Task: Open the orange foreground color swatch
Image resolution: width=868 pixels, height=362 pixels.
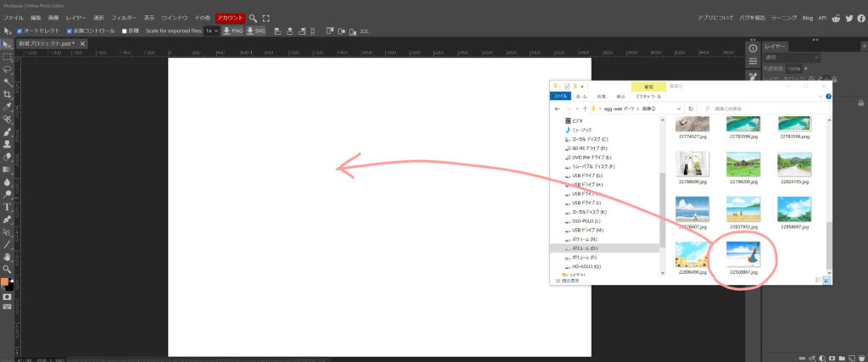Action: point(5,281)
